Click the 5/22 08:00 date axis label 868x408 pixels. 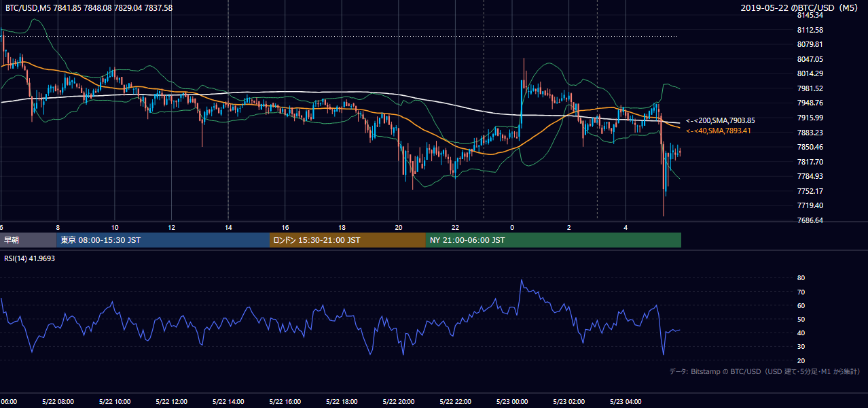point(58,402)
